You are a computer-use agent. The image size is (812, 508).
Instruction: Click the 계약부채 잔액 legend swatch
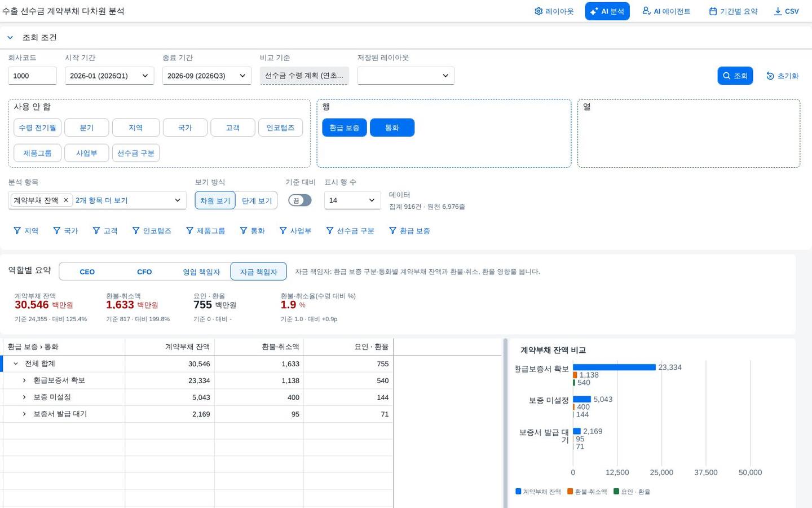click(518, 492)
